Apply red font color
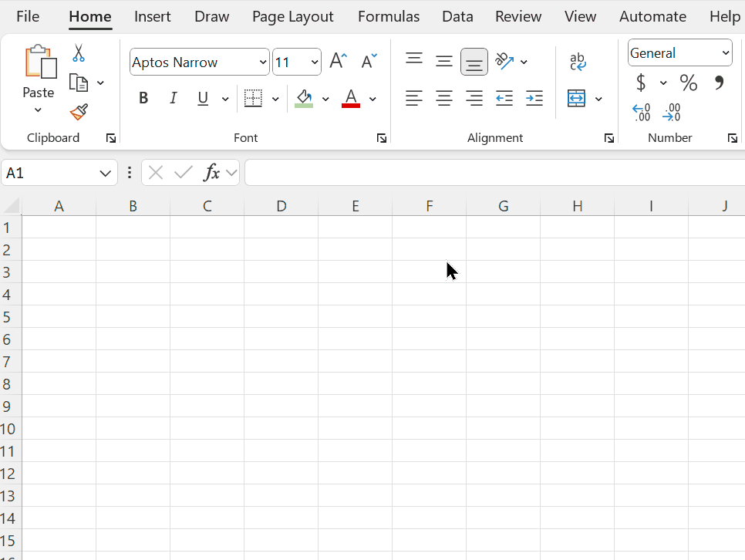This screenshot has width=745, height=560. pos(351,99)
